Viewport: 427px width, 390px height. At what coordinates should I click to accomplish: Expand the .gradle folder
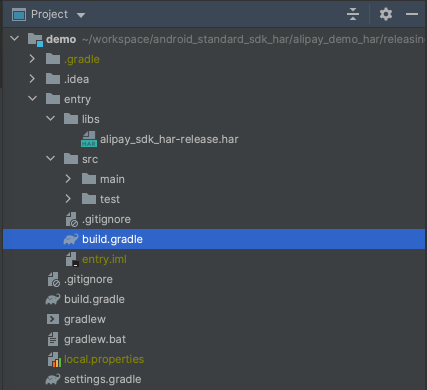[x=32, y=59]
